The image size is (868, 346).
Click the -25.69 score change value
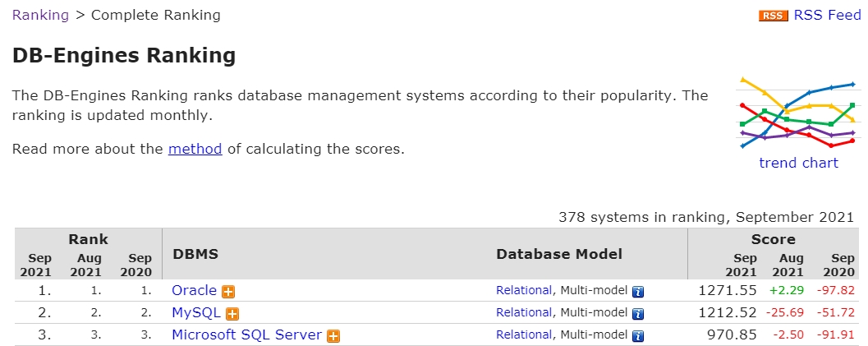785,312
